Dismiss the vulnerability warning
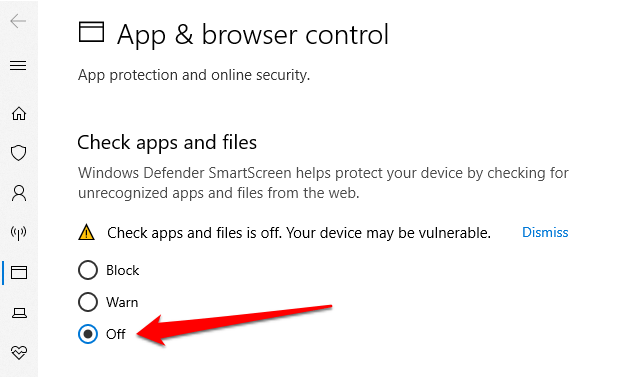This screenshot has height=377, width=644. pyautogui.click(x=545, y=232)
